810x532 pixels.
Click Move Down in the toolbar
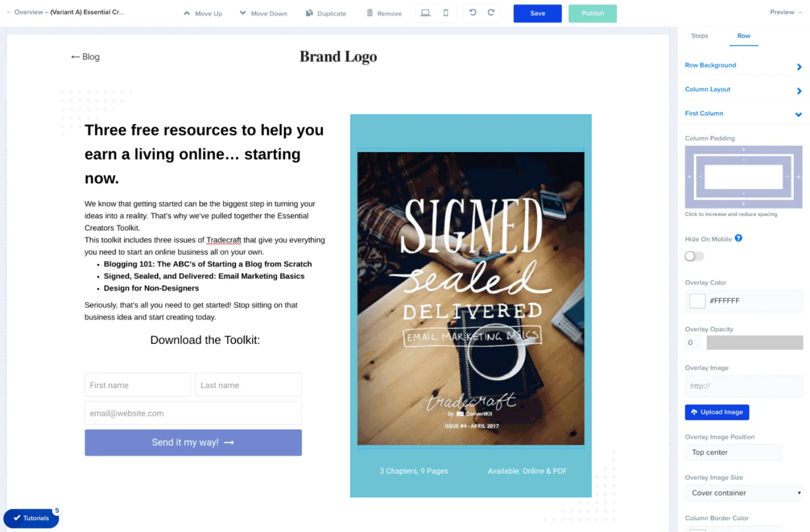(264, 13)
